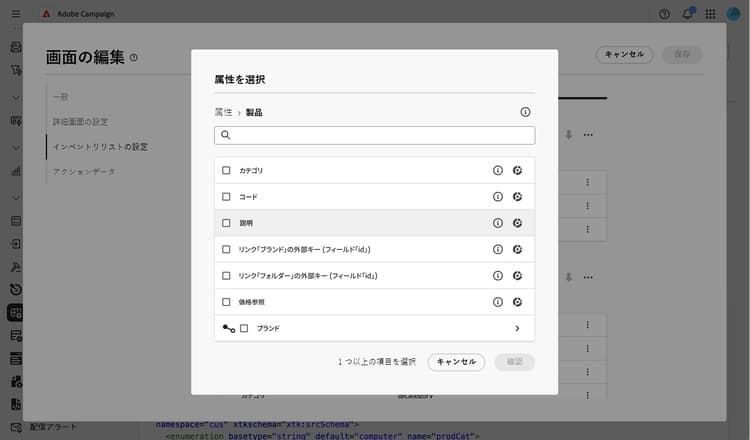Image resolution: width=750 pixels, height=440 pixels.
Task: Check the コード checkbox
Action: point(226,197)
